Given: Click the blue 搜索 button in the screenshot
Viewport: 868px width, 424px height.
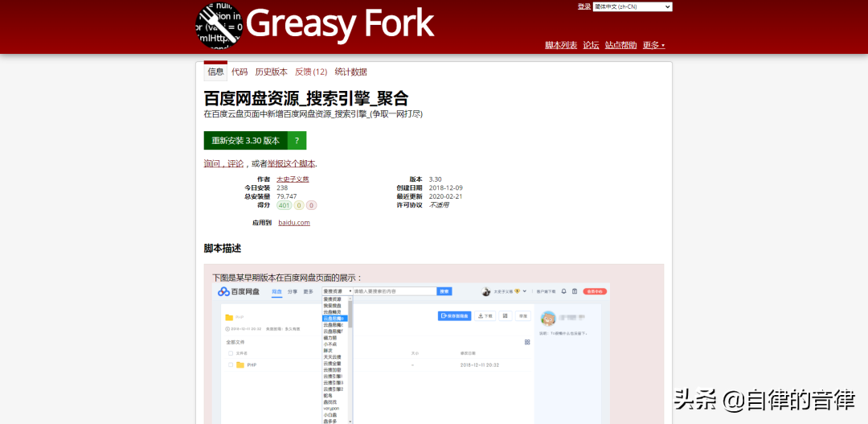Looking at the screenshot, I should coord(444,291).
